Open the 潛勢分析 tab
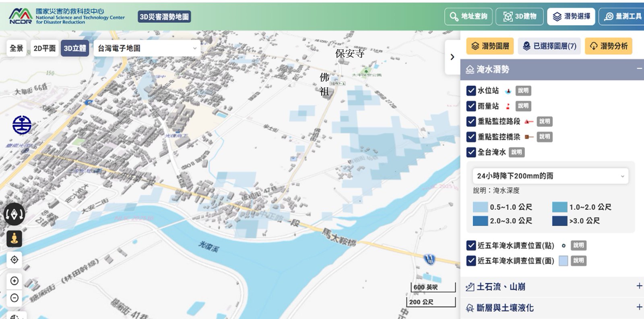 609,46
